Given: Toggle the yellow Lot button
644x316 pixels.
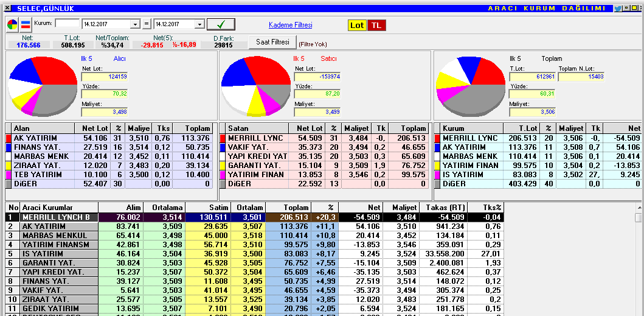Looking at the screenshot, I should pyautogui.click(x=357, y=25).
